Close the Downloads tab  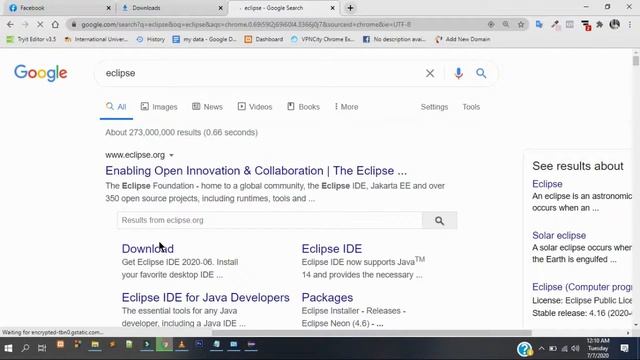pyautogui.click(x=221, y=8)
